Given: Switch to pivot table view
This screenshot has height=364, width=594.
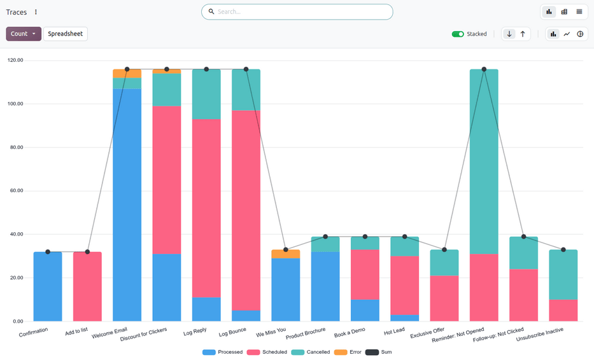Looking at the screenshot, I should click(x=564, y=11).
